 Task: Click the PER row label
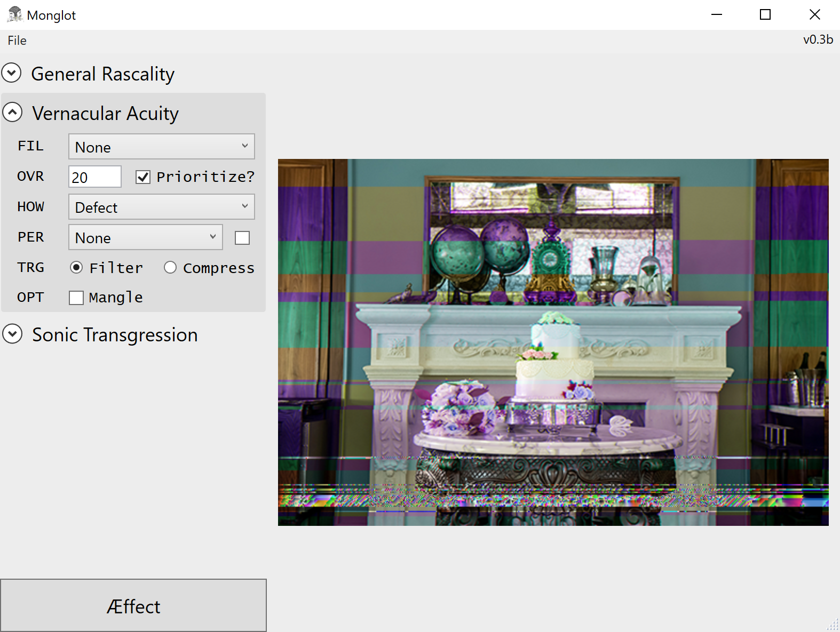tap(30, 237)
